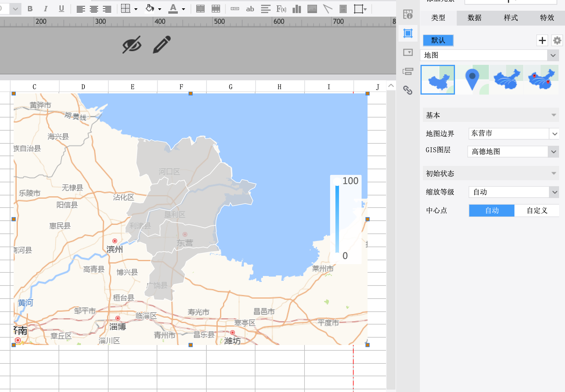This screenshot has height=392, width=565.
Task: Click the floating element frame icon
Action: pyautogui.click(x=359, y=9)
